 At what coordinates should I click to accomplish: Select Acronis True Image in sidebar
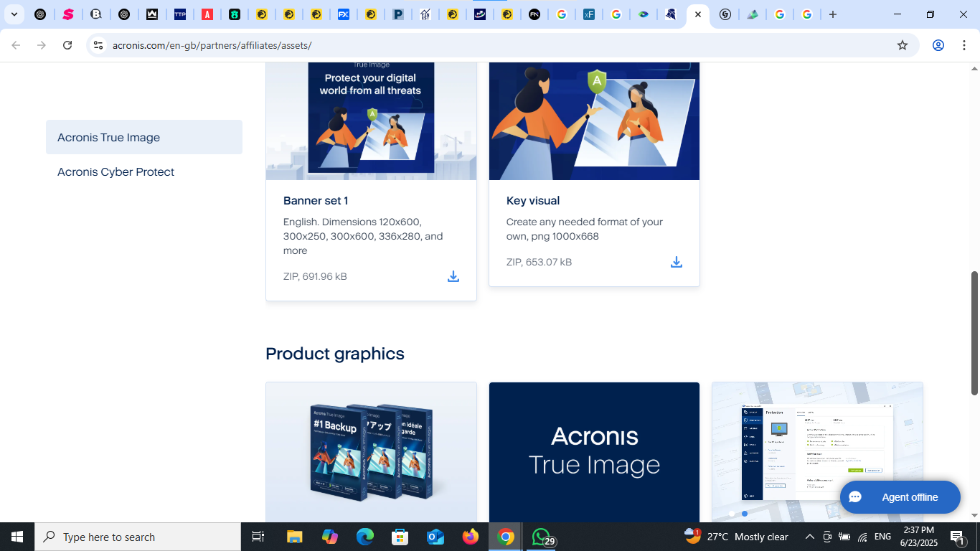(x=144, y=137)
